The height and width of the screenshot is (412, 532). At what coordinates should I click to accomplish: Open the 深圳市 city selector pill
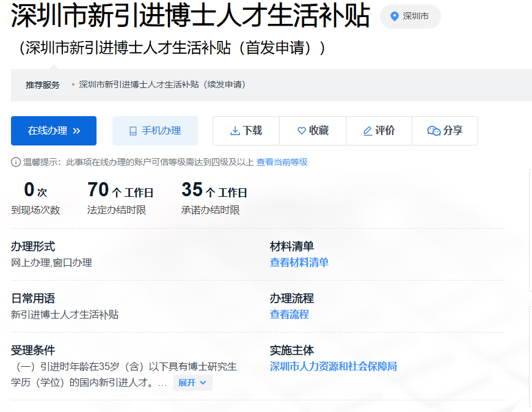410,17
